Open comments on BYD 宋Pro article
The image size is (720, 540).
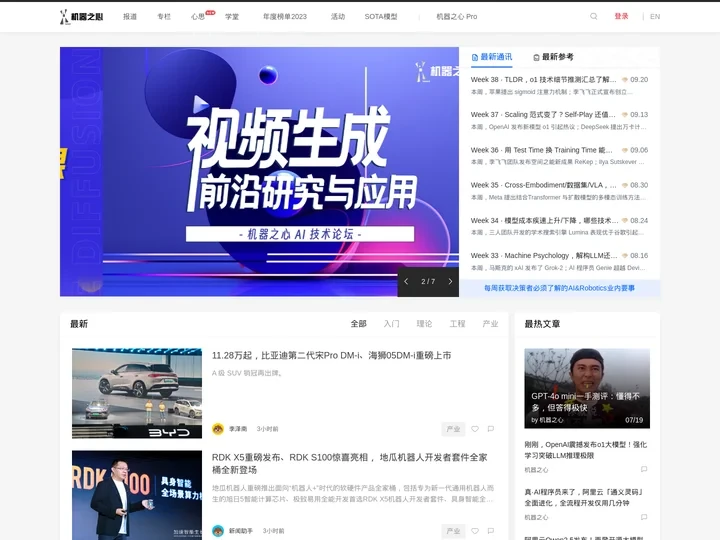pyautogui.click(x=491, y=429)
